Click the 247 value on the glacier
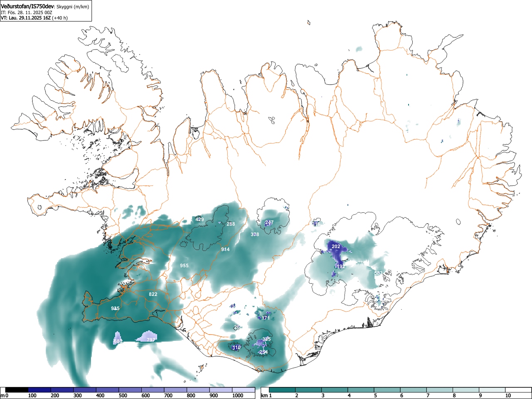The width and height of the screenshot is (532, 399). pos(269,223)
